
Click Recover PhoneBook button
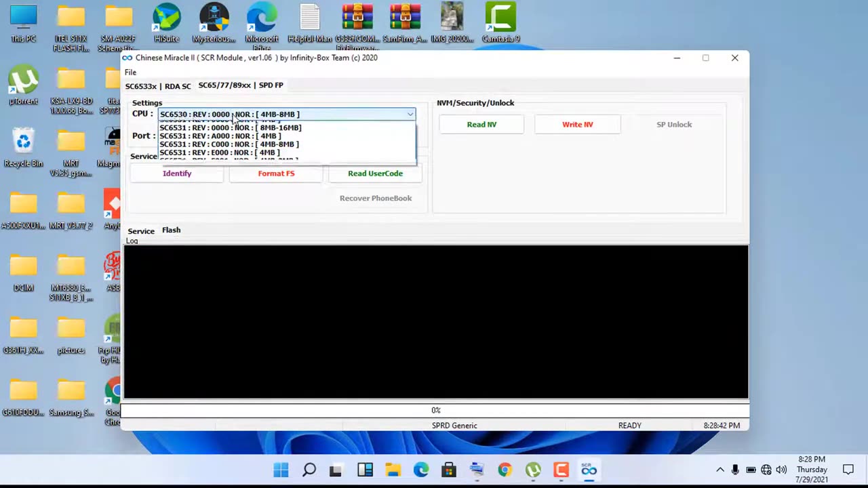[x=376, y=198]
